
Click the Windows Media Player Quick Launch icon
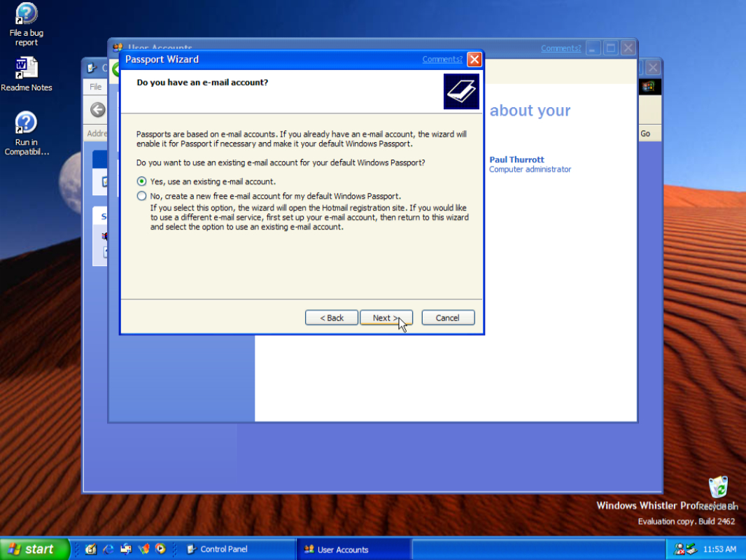pyautogui.click(x=160, y=549)
